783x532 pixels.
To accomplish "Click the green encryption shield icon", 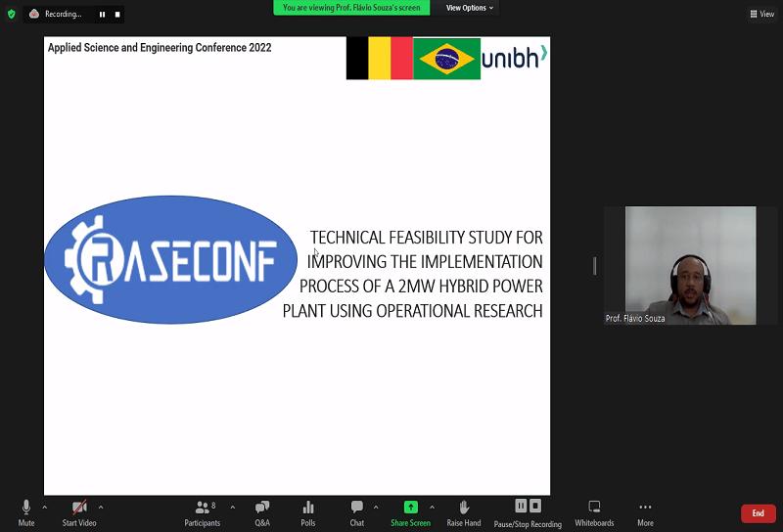I will tap(12, 14).
